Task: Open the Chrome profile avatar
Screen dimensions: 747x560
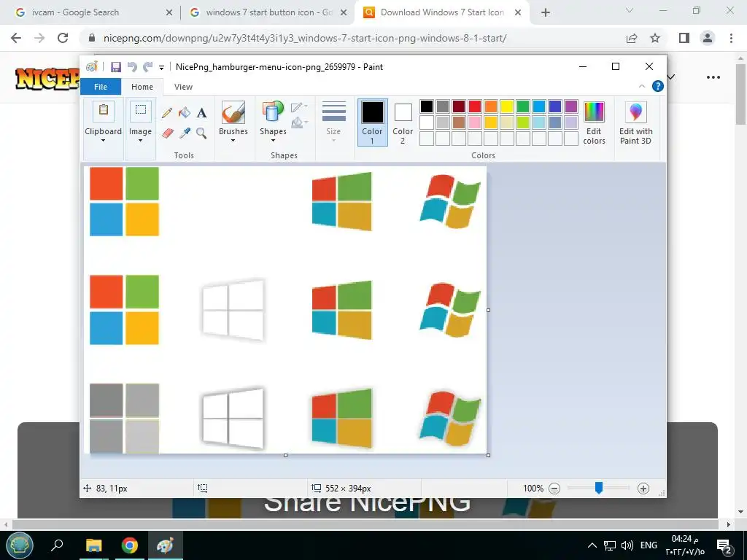Action: [x=708, y=38]
